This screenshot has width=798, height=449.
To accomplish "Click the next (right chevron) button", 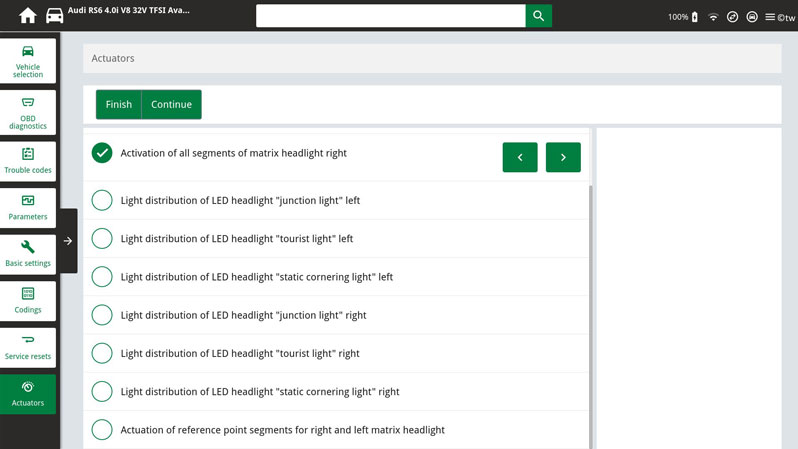I will [563, 157].
